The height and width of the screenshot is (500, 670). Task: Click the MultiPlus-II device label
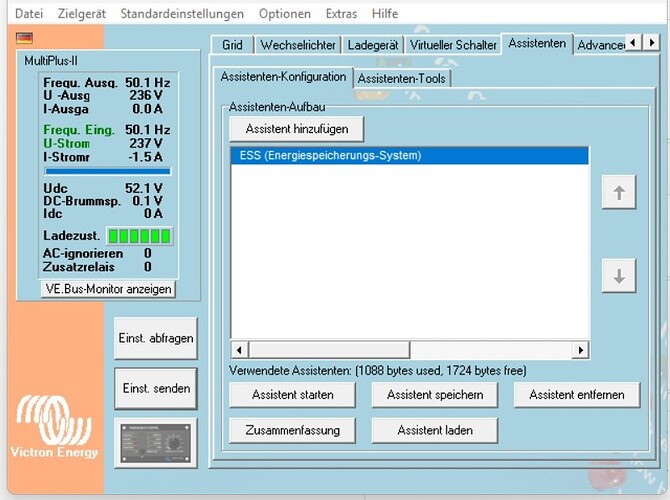coord(51,61)
